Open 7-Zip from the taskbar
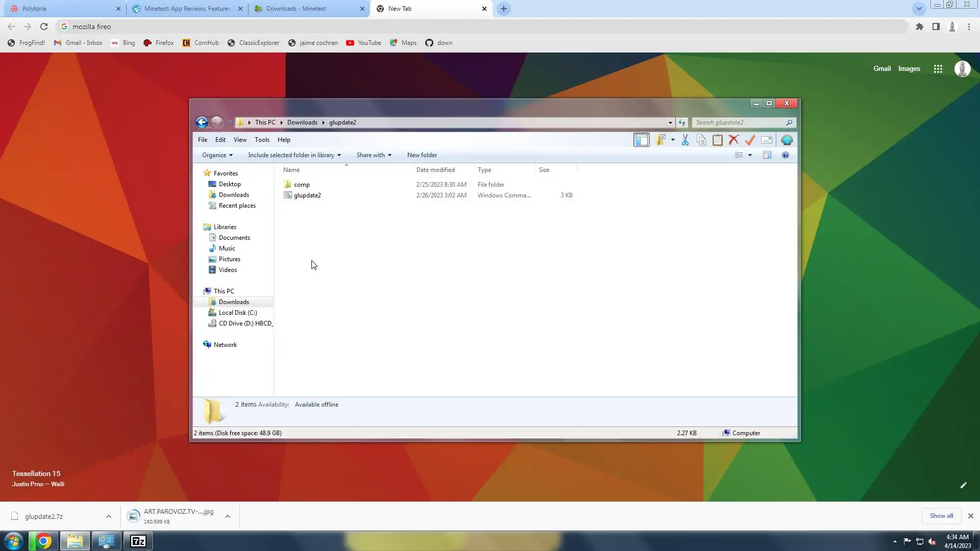The height and width of the screenshot is (551, 980). [138, 541]
